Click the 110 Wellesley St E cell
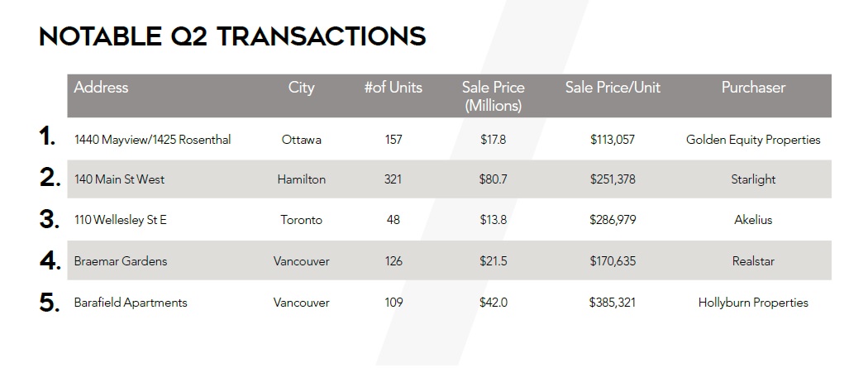Viewport: 868px width, 372px height. 120,220
